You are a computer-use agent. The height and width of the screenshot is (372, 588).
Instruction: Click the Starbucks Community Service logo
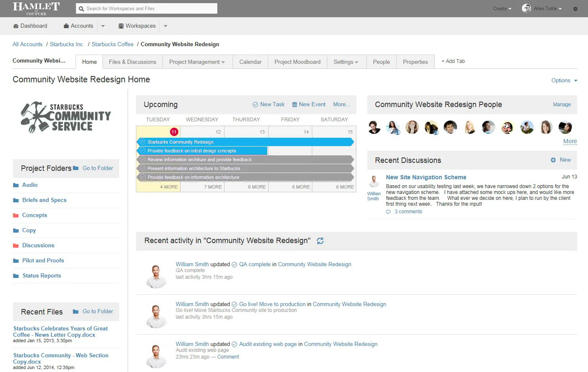(66, 117)
